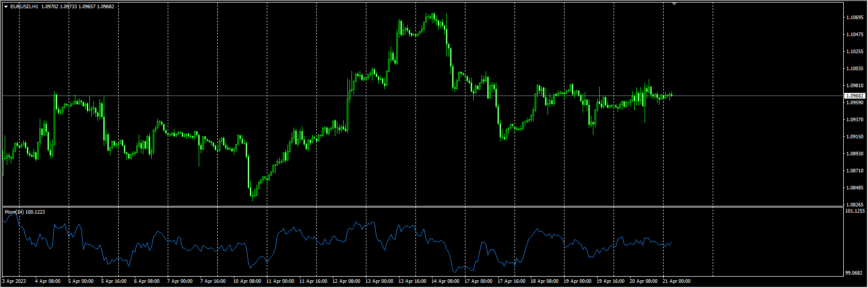This screenshot has height=288, width=868.
Task: Click the 14 Apr 08:00 time label
Action: tap(445, 281)
